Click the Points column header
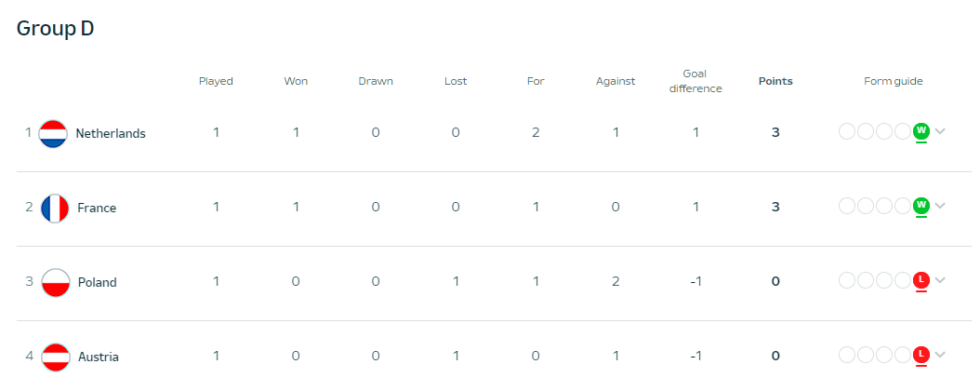The width and height of the screenshot is (980, 391). [775, 81]
